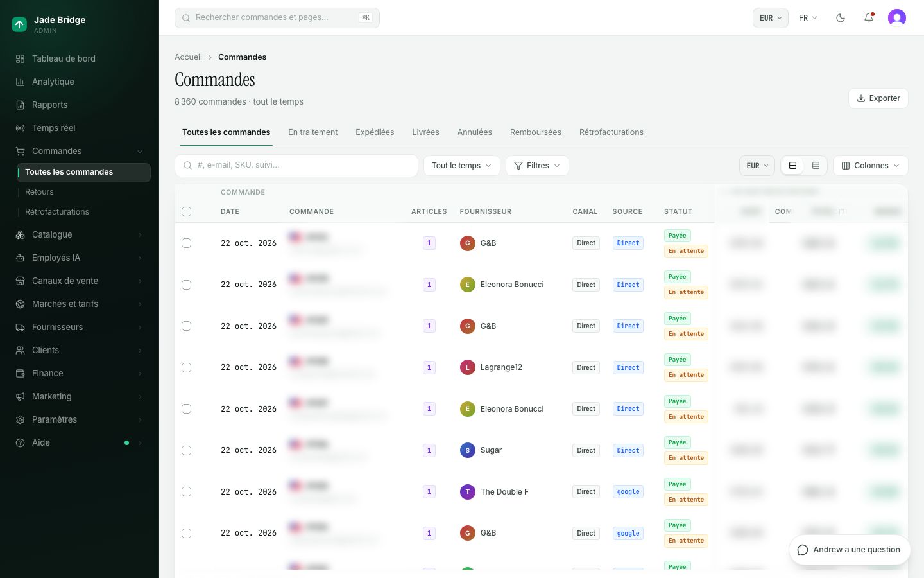The width and height of the screenshot is (924, 578).
Task: Open Rétrofacturations sidebar sub-item
Action: (83, 212)
